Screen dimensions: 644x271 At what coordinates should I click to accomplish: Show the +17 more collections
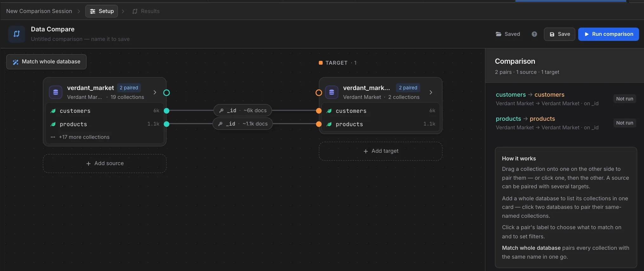pos(84,137)
